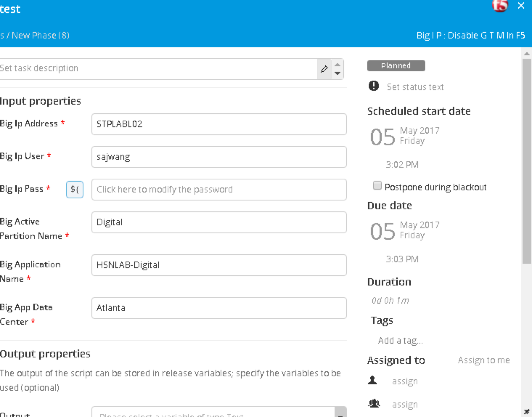This screenshot has height=417, width=532.
Task: Click assign next to team icon
Action: (x=405, y=405)
